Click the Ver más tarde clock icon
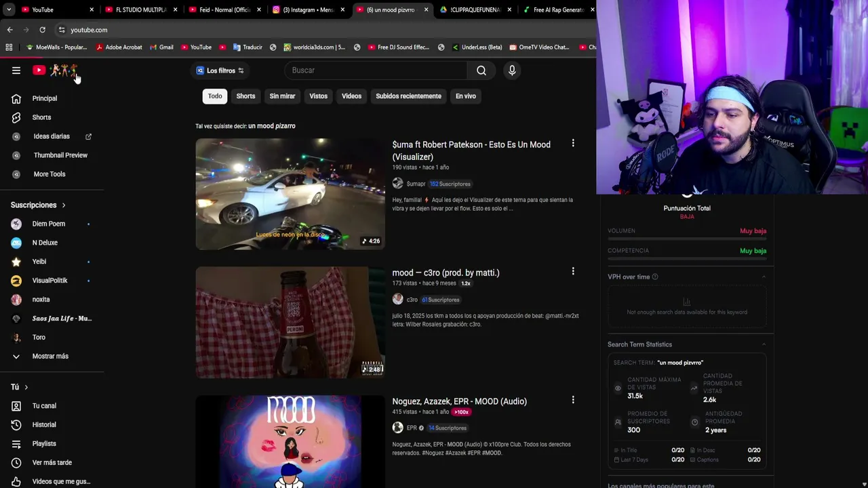The height and width of the screenshot is (488, 868). pos(16,463)
